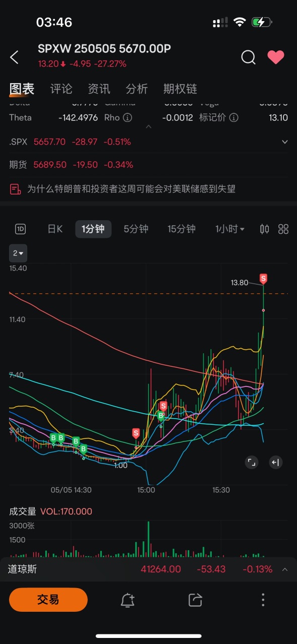297x644 pixels.
Task: Select the 1分钟 timeframe
Action: coord(93,229)
